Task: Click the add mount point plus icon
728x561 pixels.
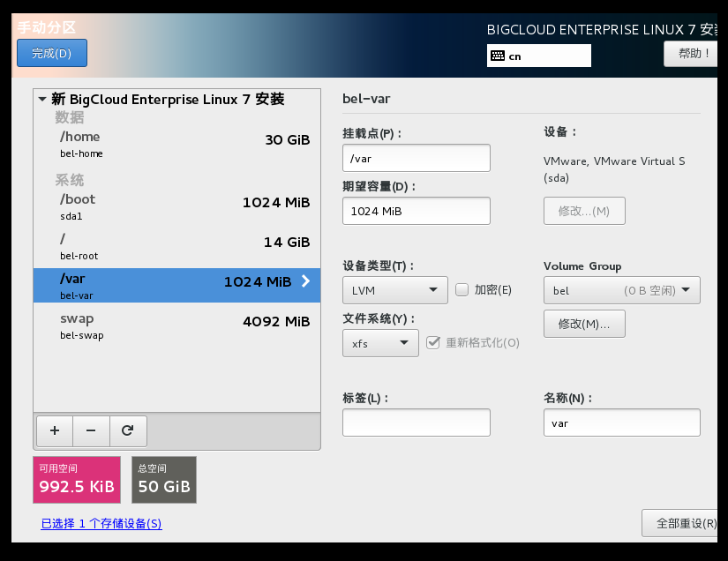Action: click(55, 430)
